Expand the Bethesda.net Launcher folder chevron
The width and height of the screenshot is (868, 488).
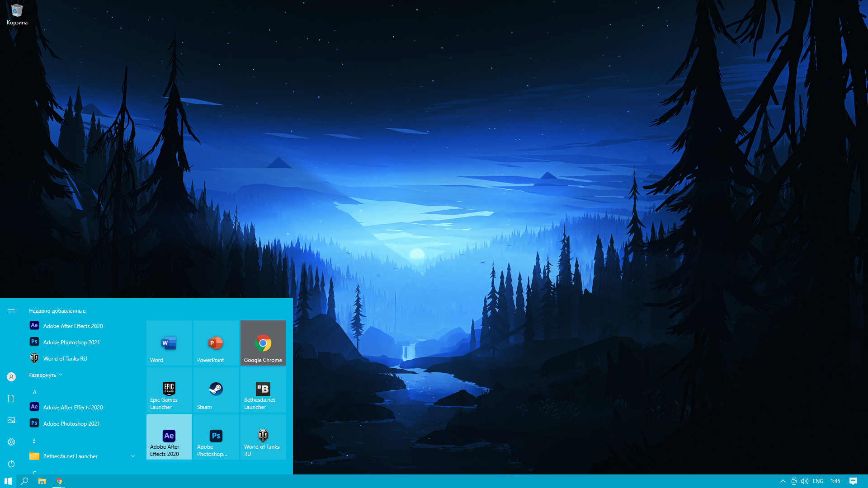(x=133, y=456)
